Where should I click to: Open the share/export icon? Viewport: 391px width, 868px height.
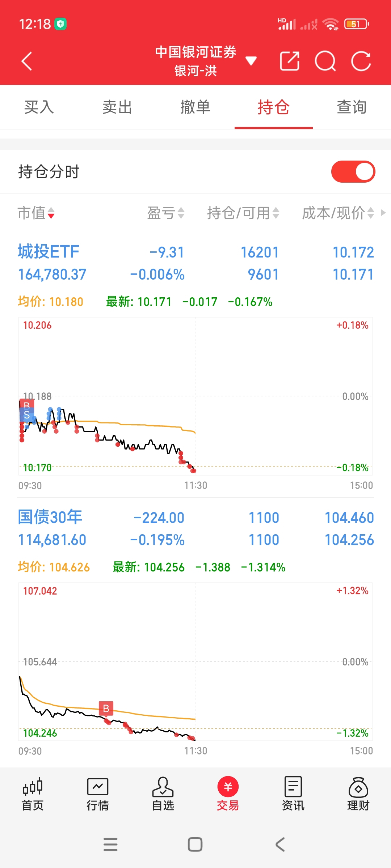point(290,61)
